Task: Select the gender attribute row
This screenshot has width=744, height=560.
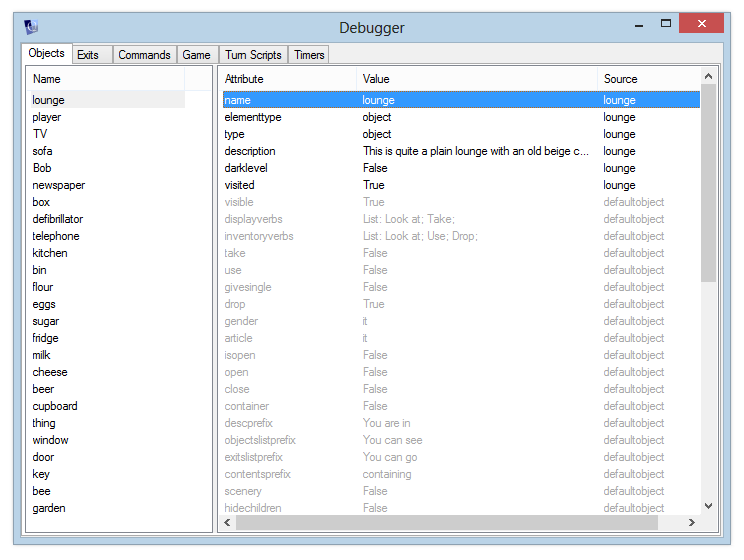Action: (x=461, y=322)
